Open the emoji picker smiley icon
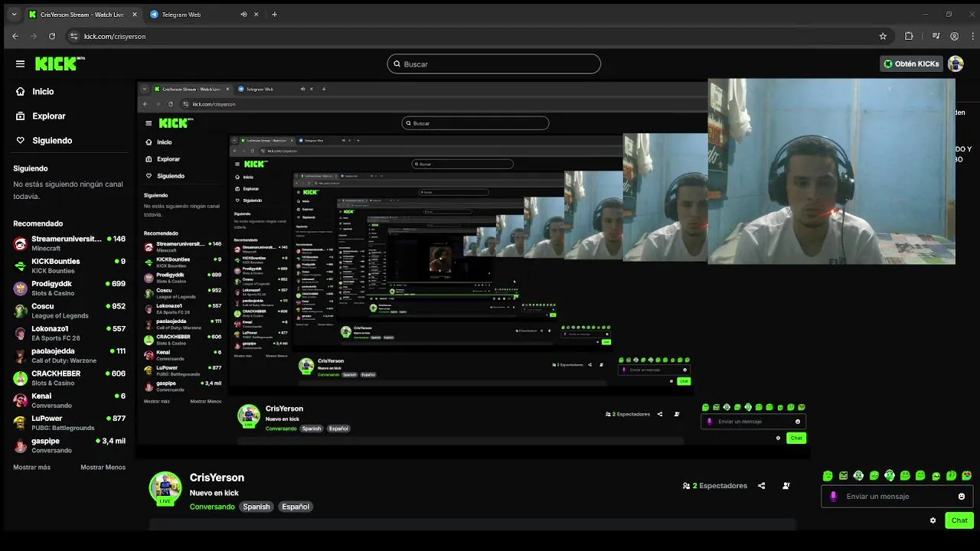Viewport: 980px width, 551px height. pyautogui.click(x=962, y=497)
